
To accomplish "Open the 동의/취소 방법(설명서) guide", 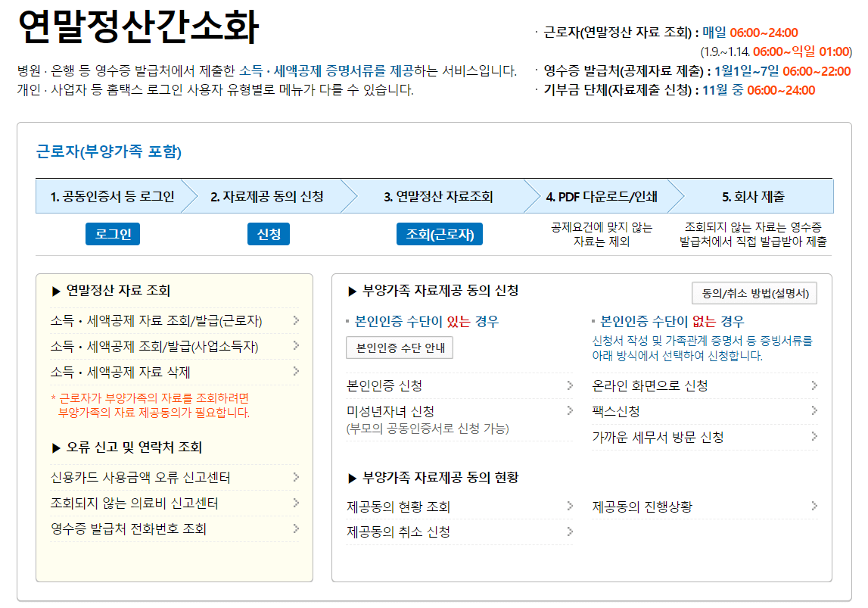I will [754, 294].
